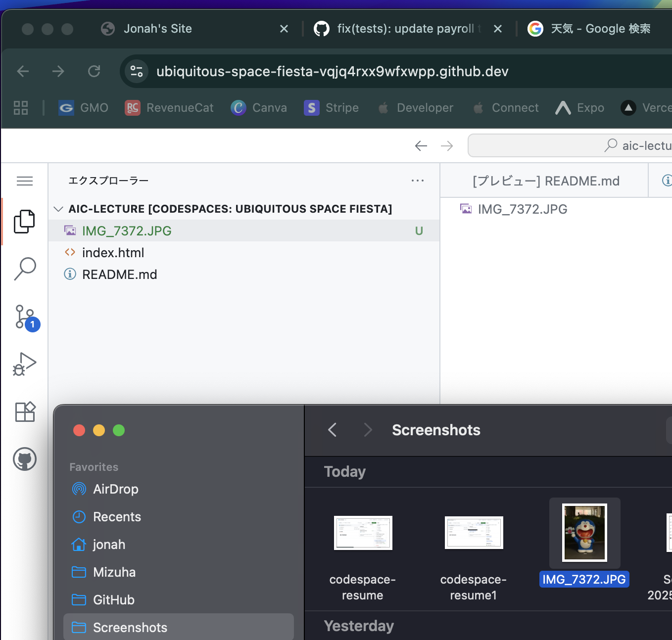Open Run and Debug view

(x=24, y=364)
